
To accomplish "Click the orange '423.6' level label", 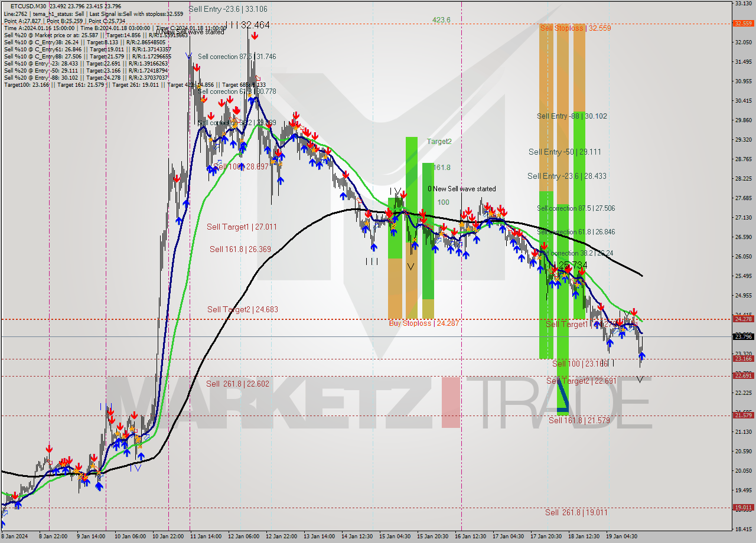I will (x=441, y=19).
